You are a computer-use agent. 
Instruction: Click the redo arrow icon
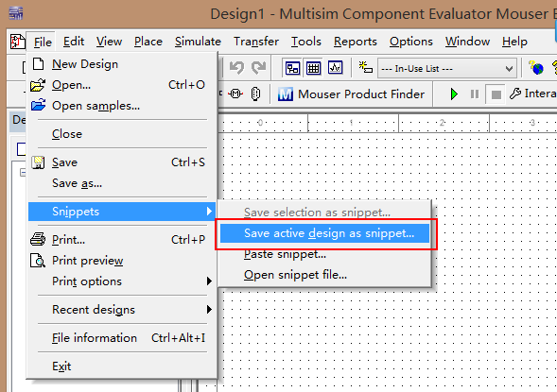258,67
